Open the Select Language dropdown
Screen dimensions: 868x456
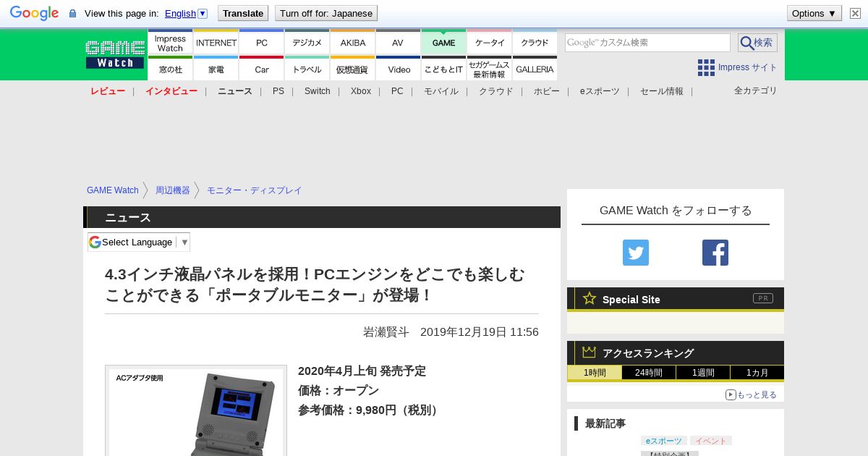[x=139, y=242]
